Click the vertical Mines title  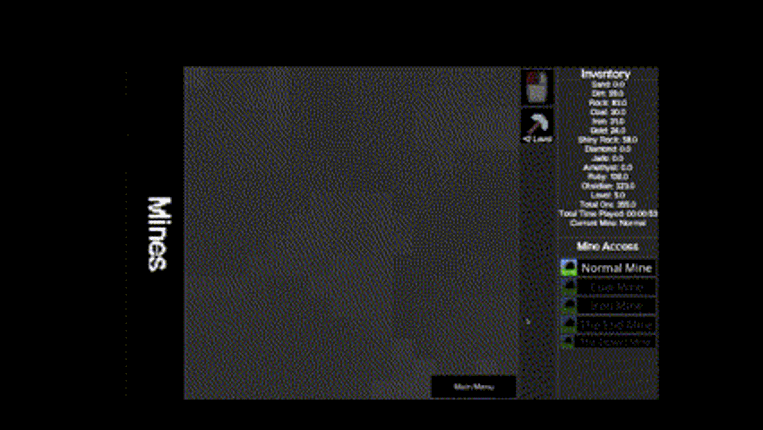159,233
